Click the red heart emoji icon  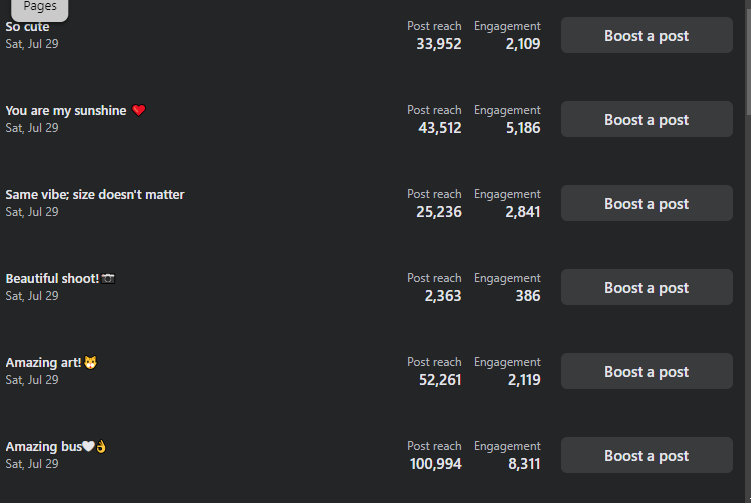click(x=138, y=111)
